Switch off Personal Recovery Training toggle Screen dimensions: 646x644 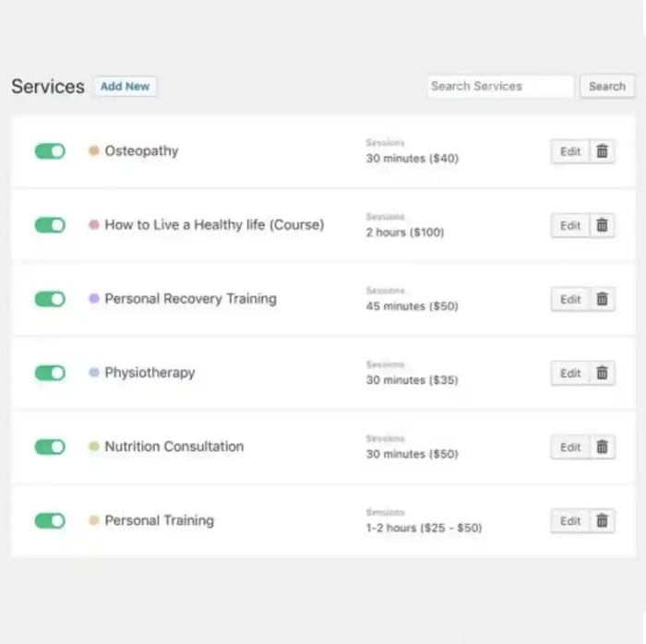tap(50, 299)
